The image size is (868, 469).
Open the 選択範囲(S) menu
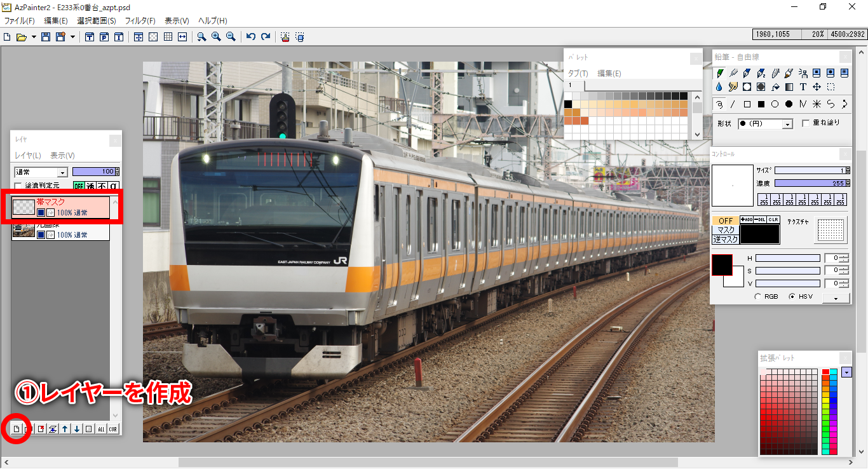[97, 21]
